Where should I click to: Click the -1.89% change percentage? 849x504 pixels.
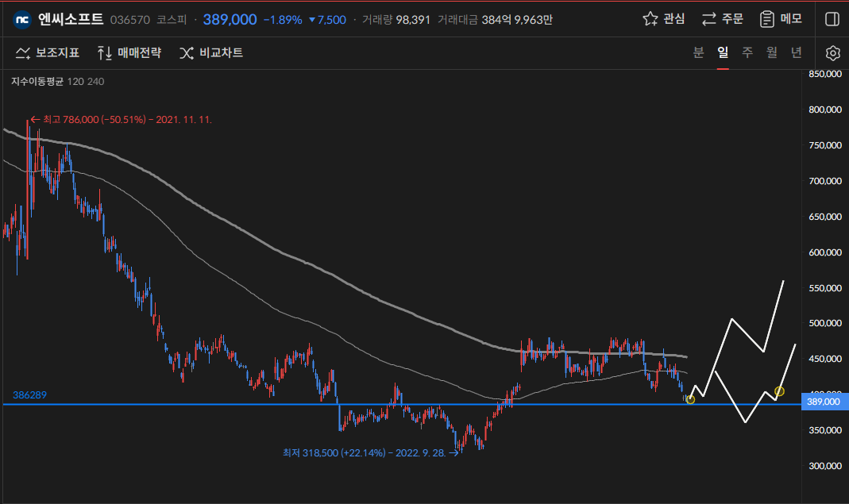[x=283, y=20]
